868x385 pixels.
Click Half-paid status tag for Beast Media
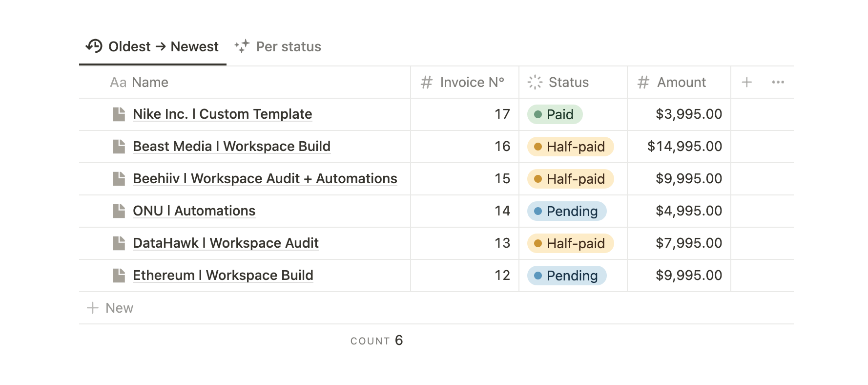570,147
